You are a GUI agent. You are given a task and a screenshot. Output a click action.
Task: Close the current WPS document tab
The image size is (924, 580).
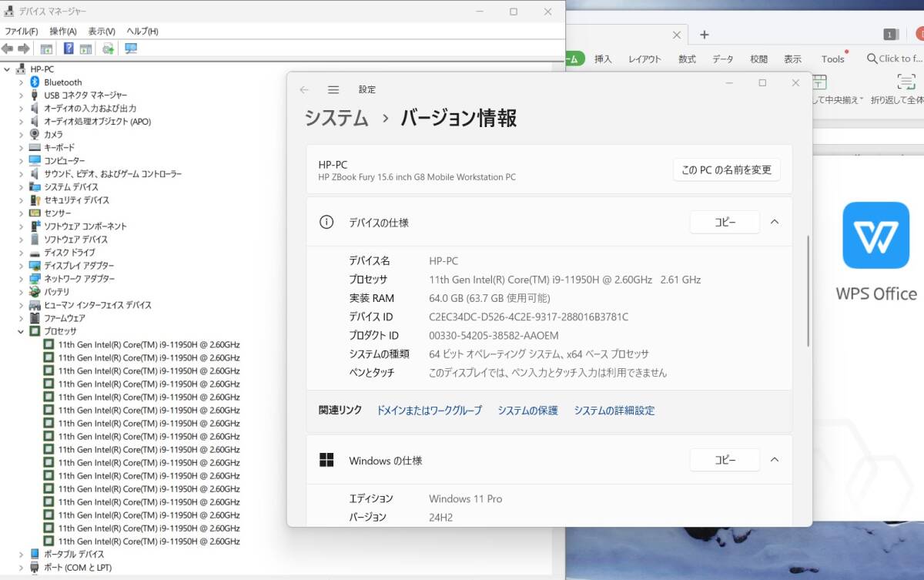(x=677, y=35)
